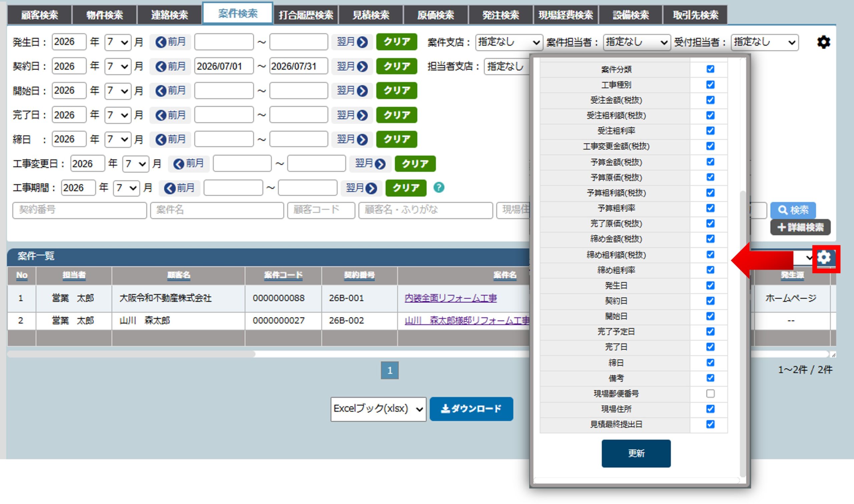Viewport: 854px width, 504px height.
Task: Click the plus 詳細検索 button
Action: click(800, 227)
